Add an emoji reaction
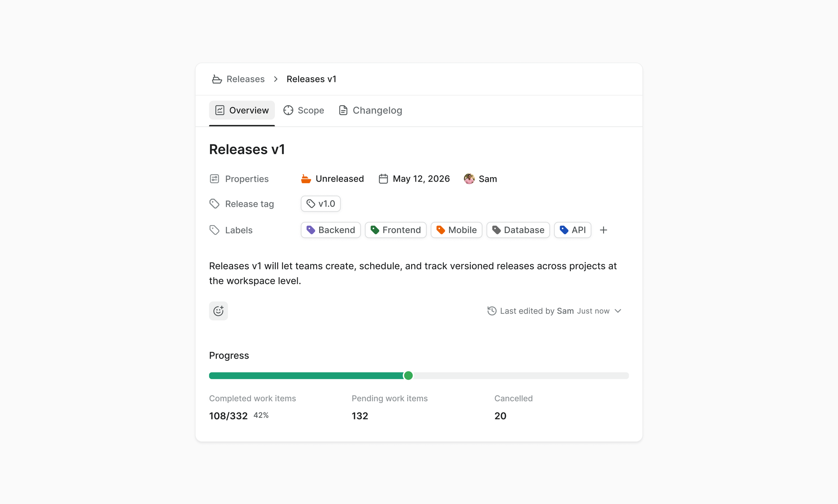Image resolution: width=838 pixels, height=504 pixels. click(219, 311)
